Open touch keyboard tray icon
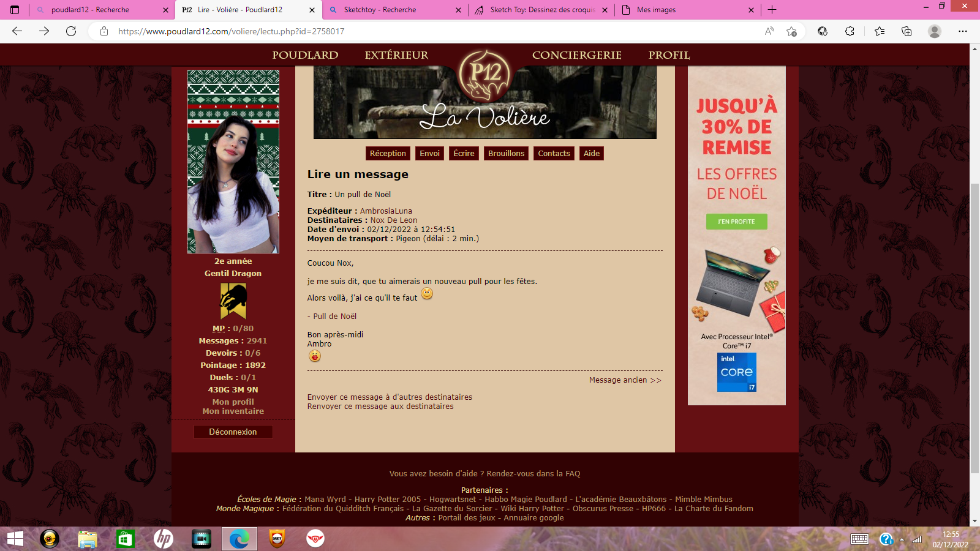This screenshot has height=551, width=980. pos(859,539)
